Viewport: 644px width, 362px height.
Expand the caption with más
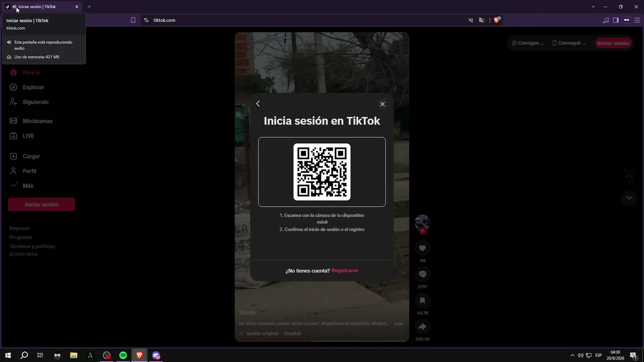(398, 324)
